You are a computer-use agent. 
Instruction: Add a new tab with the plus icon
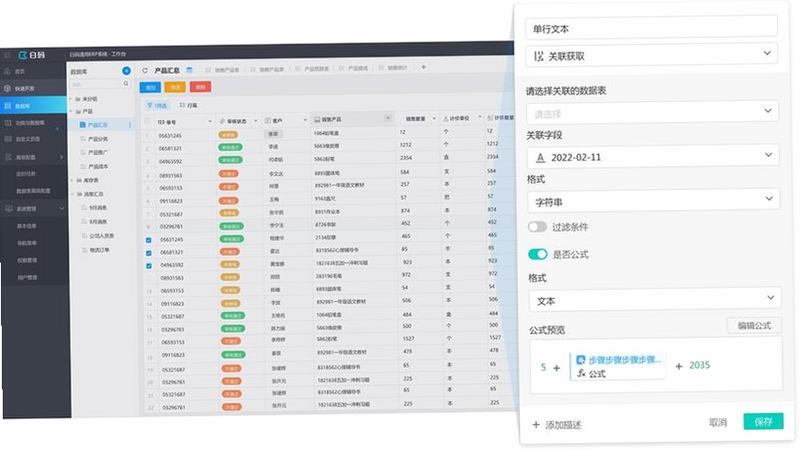coord(423,67)
